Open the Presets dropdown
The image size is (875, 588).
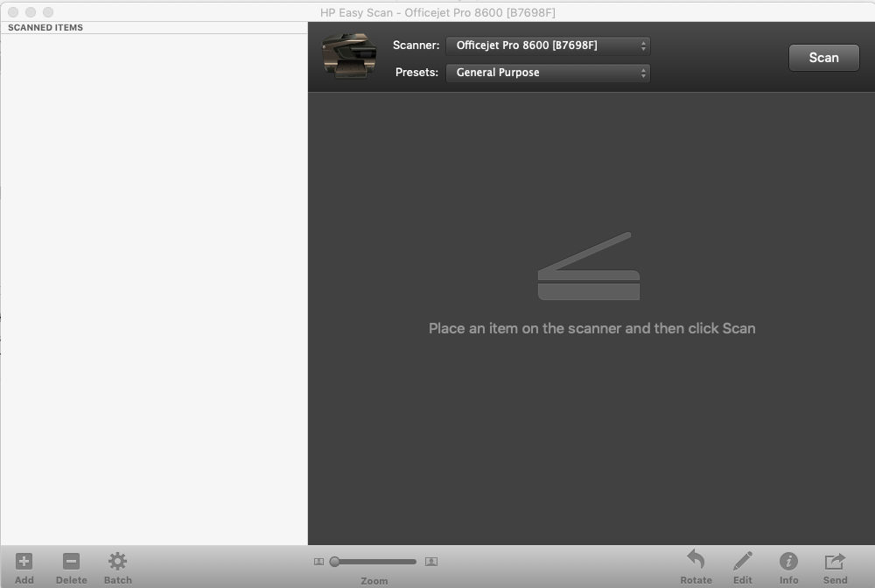(x=548, y=73)
